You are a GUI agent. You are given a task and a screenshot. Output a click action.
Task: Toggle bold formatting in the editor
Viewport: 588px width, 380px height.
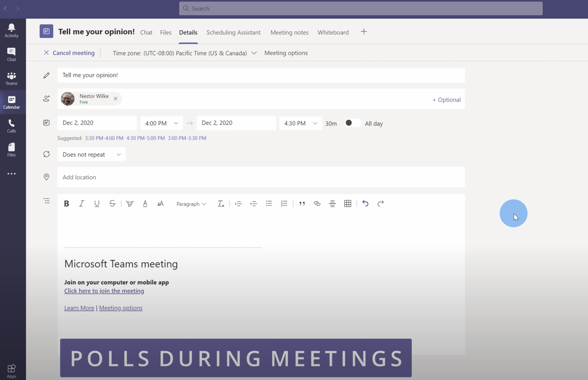[x=66, y=204]
